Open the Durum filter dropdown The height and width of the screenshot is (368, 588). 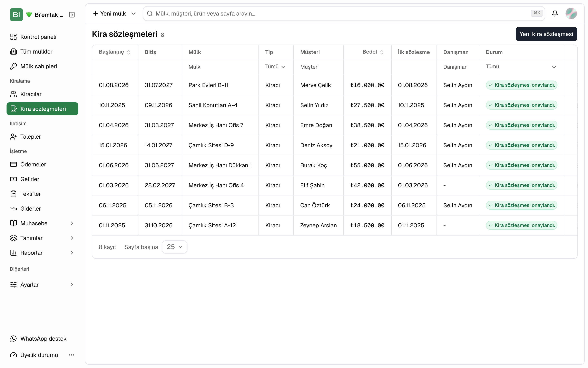(x=521, y=67)
